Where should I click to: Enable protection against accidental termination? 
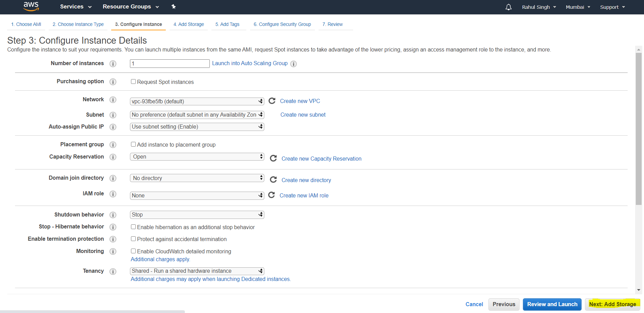click(x=133, y=239)
